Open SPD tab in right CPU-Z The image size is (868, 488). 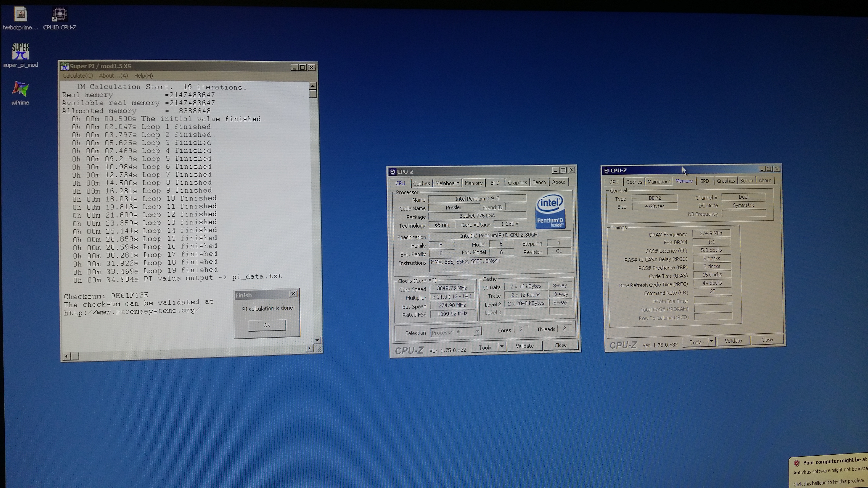point(704,181)
